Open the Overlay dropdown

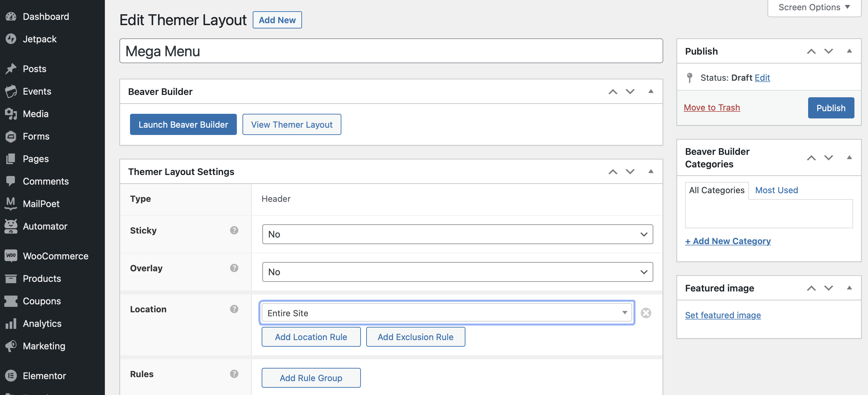pyautogui.click(x=457, y=272)
